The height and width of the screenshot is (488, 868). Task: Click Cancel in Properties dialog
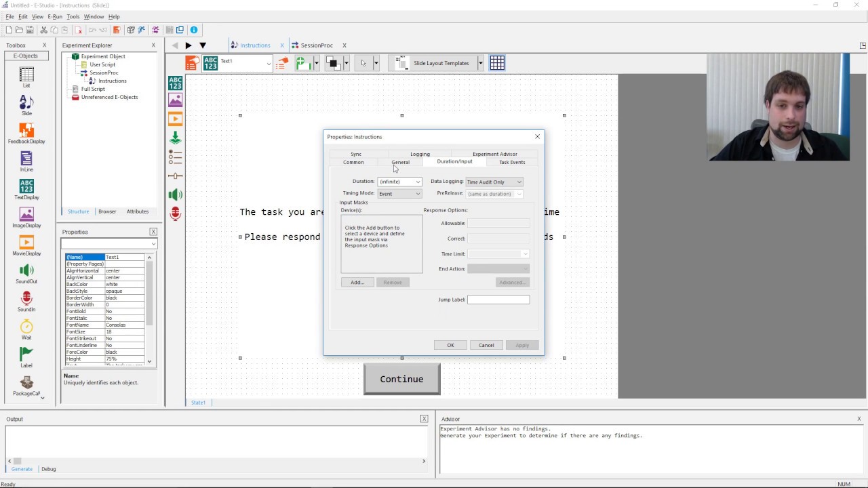(x=486, y=345)
